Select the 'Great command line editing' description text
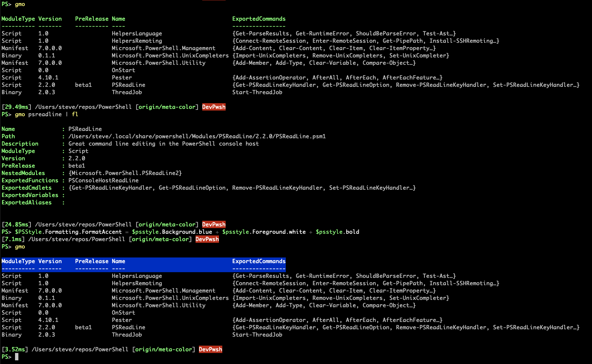The height and width of the screenshot is (364, 592). pyautogui.click(x=163, y=144)
